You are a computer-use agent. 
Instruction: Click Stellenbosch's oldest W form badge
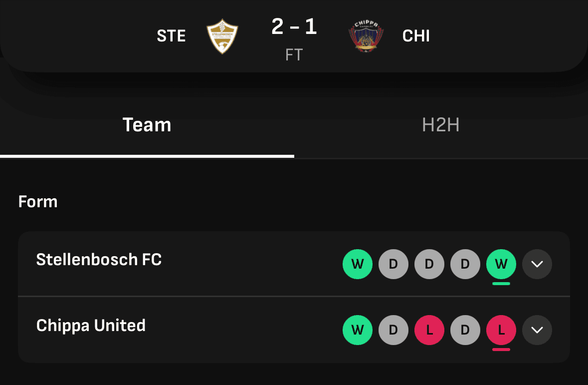[x=358, y=264]
